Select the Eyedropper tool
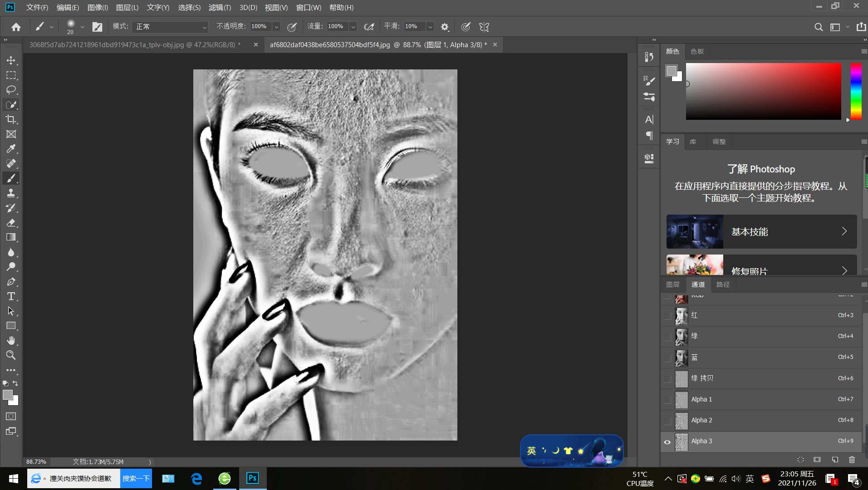The height and width of the screenshot is (490, 868). pos(11,149)
